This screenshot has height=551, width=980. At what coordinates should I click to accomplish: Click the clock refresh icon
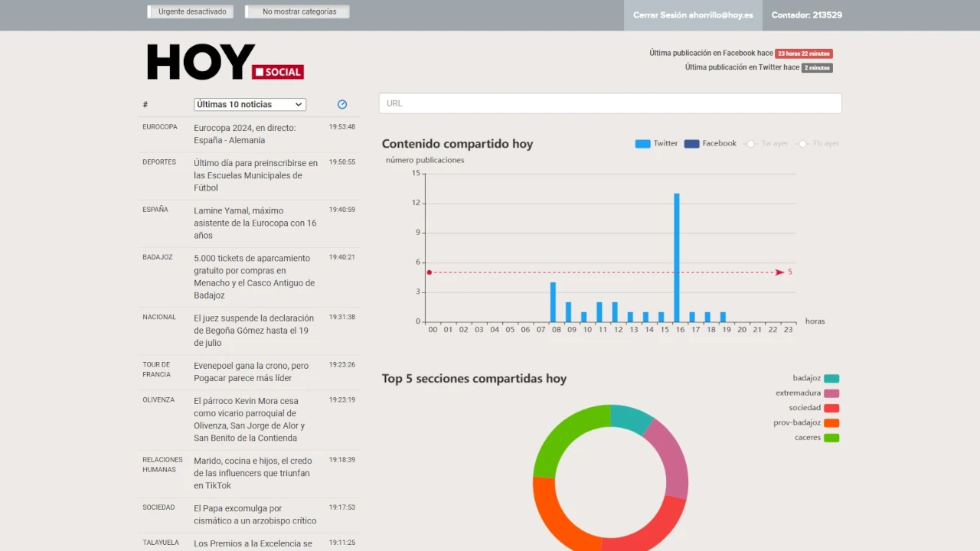point(342,104)
